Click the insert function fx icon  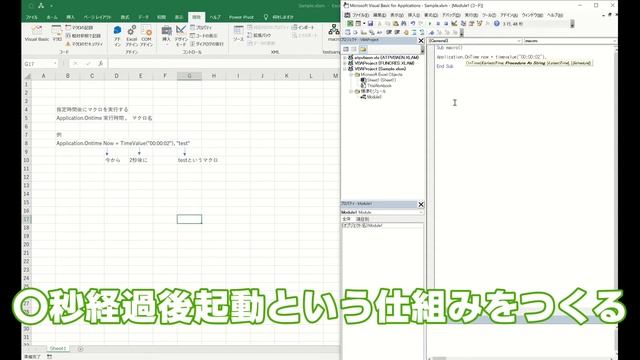click(x=100, y=64)
